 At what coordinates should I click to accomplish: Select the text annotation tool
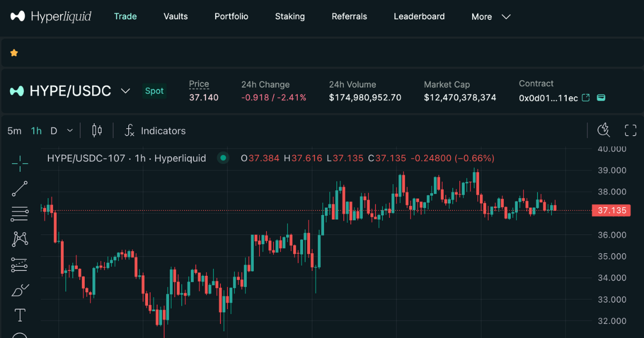pos(20,315)
